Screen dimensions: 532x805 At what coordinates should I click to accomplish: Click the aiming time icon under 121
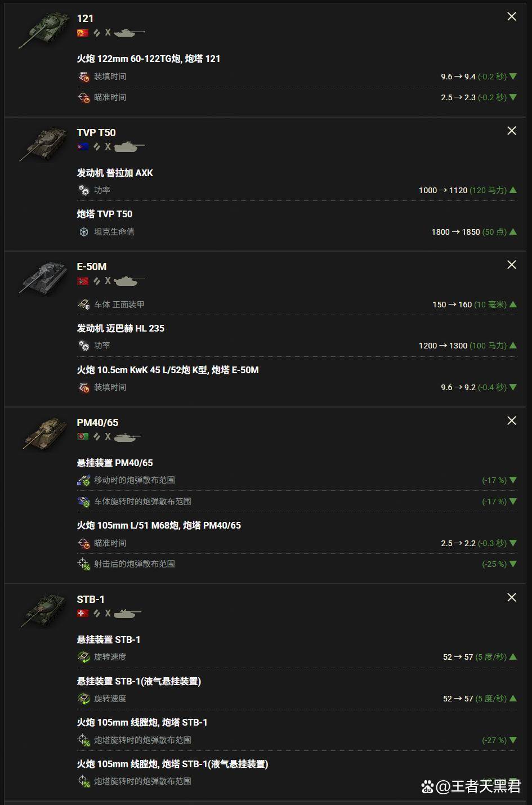point(84,97)
